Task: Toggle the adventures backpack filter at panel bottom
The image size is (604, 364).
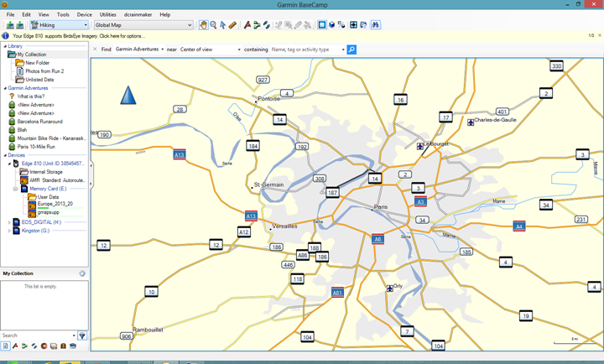Action: coord(63,346)
